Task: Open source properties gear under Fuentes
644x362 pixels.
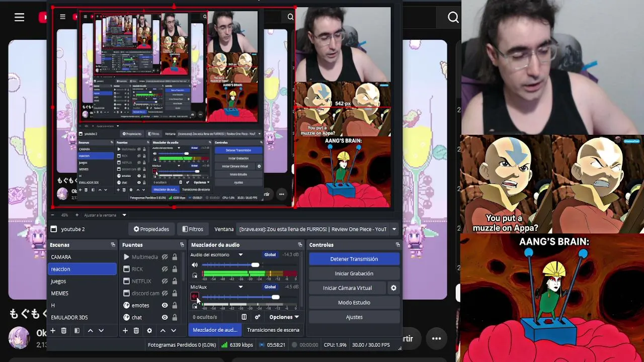Action: click(149, 330)
